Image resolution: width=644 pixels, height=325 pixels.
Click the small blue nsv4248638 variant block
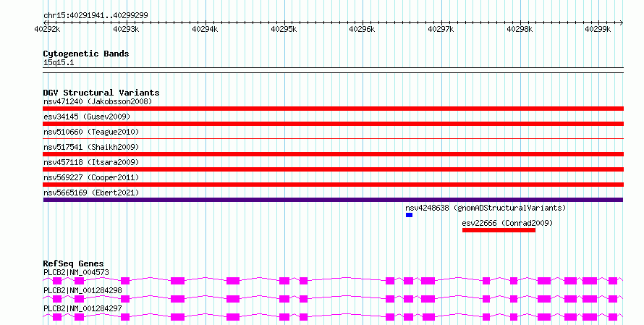[409, 215]
